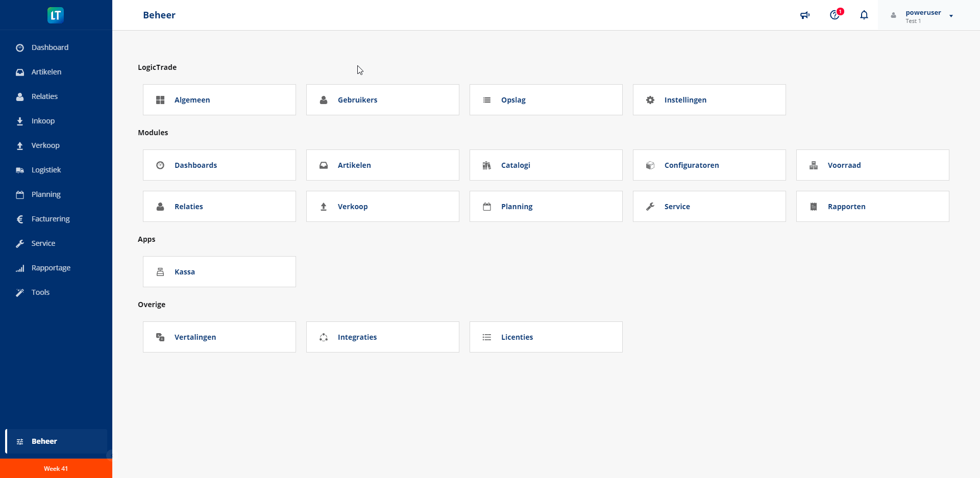Click the orange Week 41 bar
The image size is (980, 478).
point(56,468)
